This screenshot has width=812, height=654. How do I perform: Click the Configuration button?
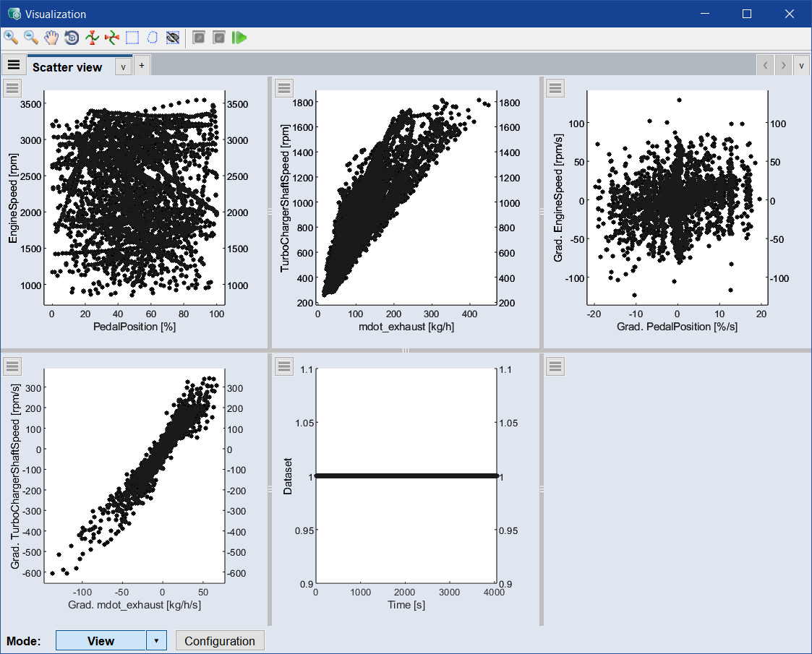pyautogui.click(x=220, y=641)
